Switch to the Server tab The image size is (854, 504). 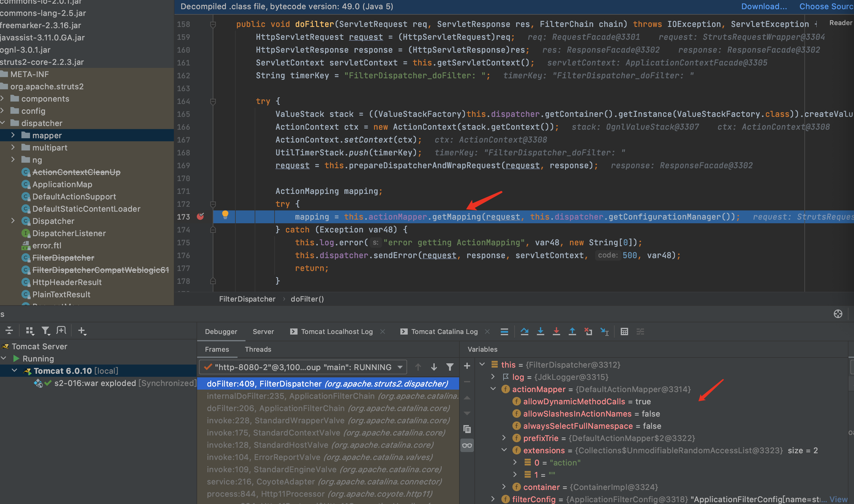(263, 332)
